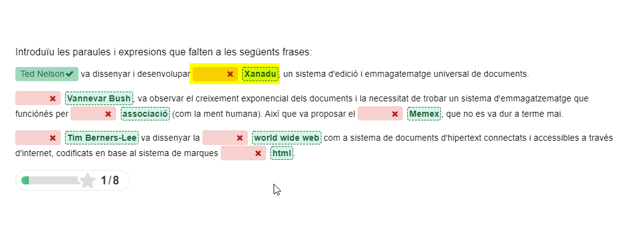Click the Memex solution label

[424, 114]
